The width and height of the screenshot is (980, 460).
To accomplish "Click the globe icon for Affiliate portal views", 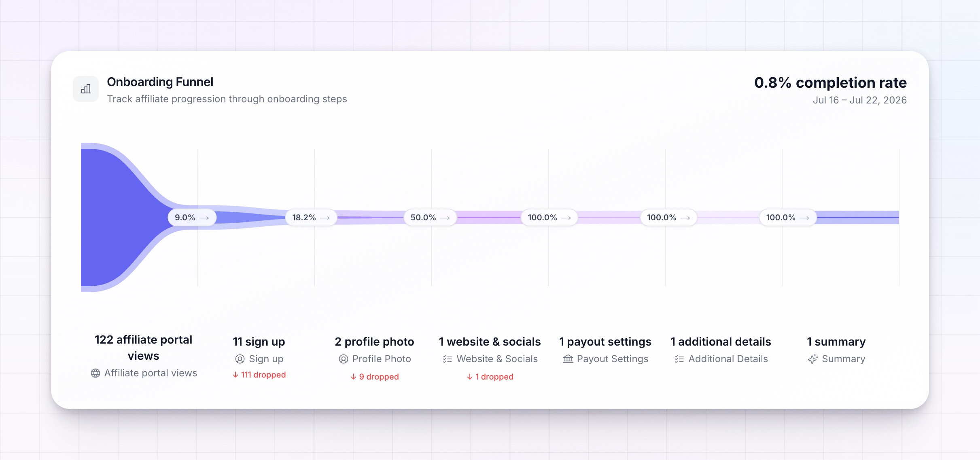I will click(95, 373).
